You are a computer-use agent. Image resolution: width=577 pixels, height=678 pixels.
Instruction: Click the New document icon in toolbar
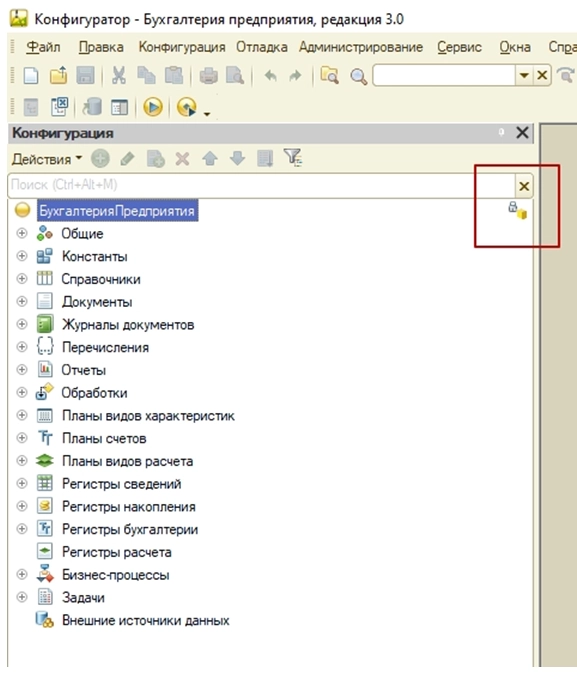tap(31, 76)
